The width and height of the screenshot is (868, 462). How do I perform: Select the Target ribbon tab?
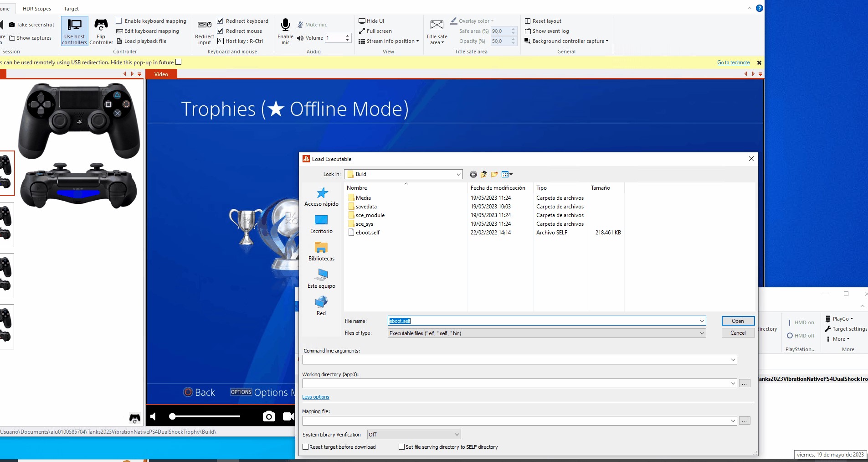click(71, 9)
